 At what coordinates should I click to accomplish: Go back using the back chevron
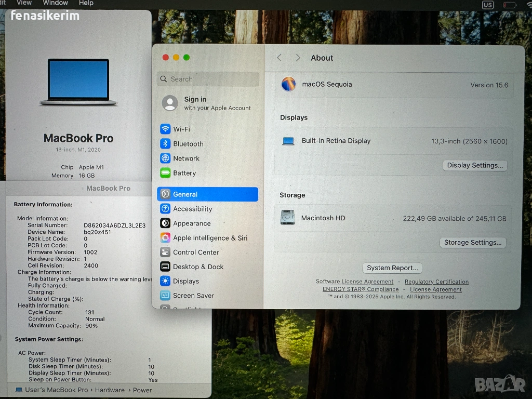point(280,58)
